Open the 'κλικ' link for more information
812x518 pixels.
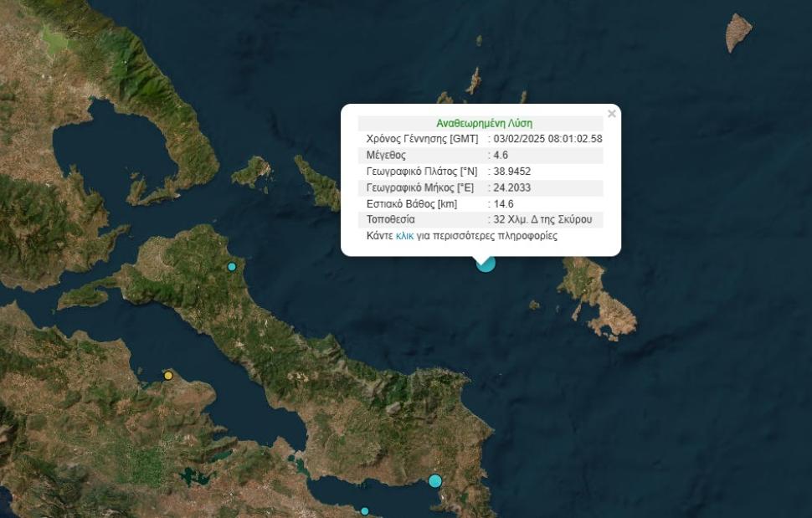point(404,236)
